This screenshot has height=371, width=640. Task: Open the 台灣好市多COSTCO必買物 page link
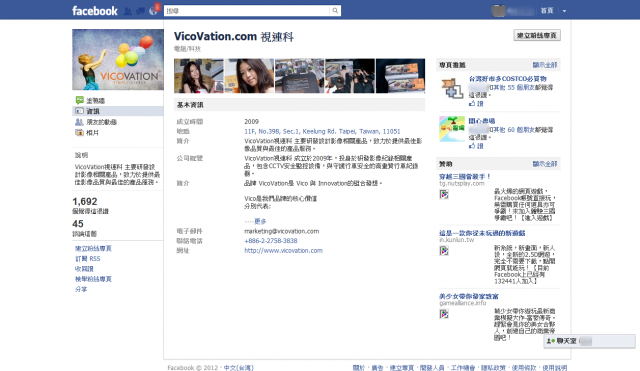click(507, 79)
